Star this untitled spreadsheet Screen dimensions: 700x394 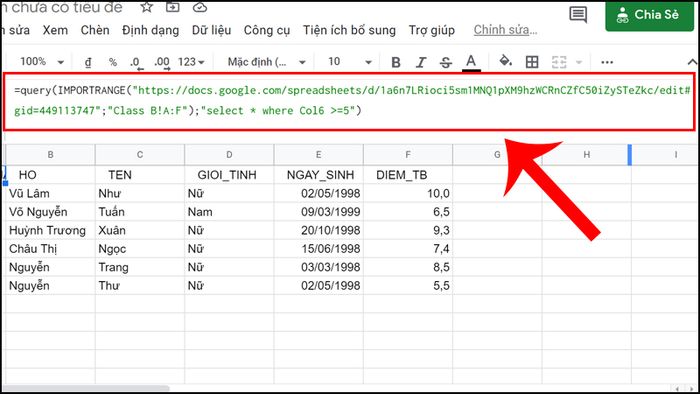146,7
